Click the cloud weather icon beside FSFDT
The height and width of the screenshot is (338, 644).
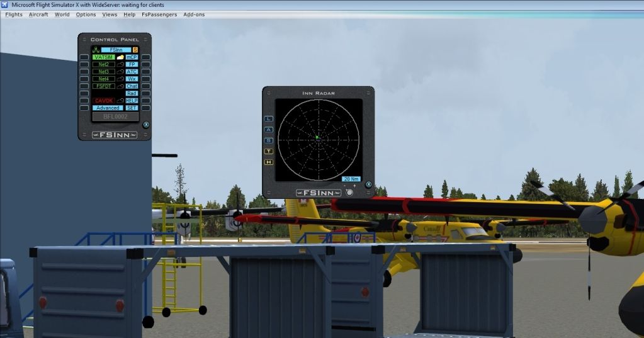120,86
